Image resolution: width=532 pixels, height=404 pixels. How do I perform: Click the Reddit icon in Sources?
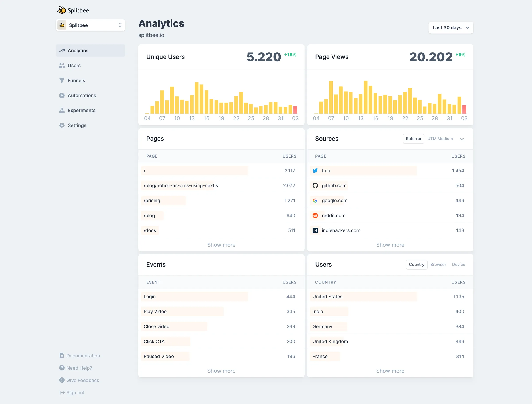click(x=315, y=215)
